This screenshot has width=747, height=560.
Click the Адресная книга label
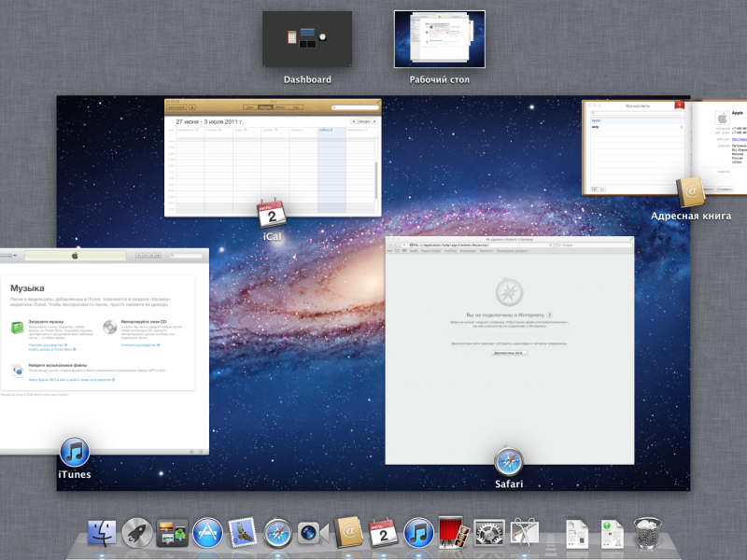(x=691, y=217)
